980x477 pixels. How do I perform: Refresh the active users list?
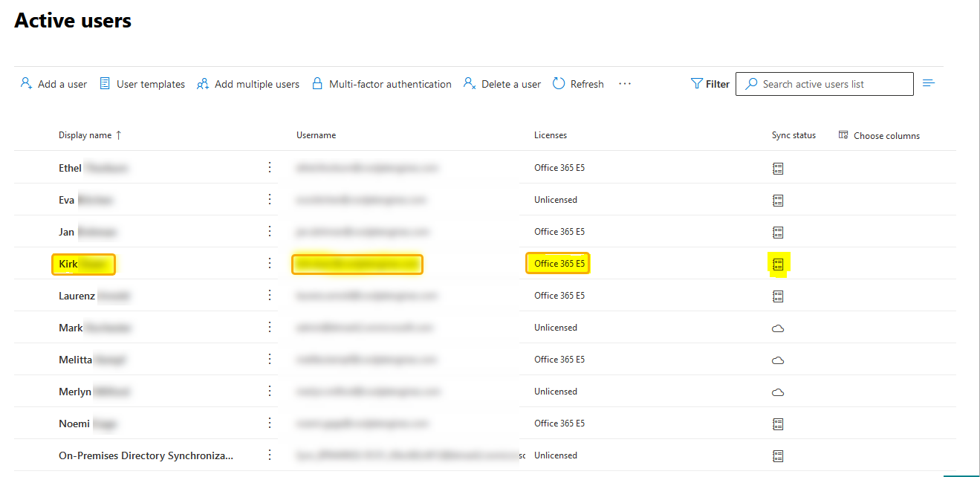578,84
